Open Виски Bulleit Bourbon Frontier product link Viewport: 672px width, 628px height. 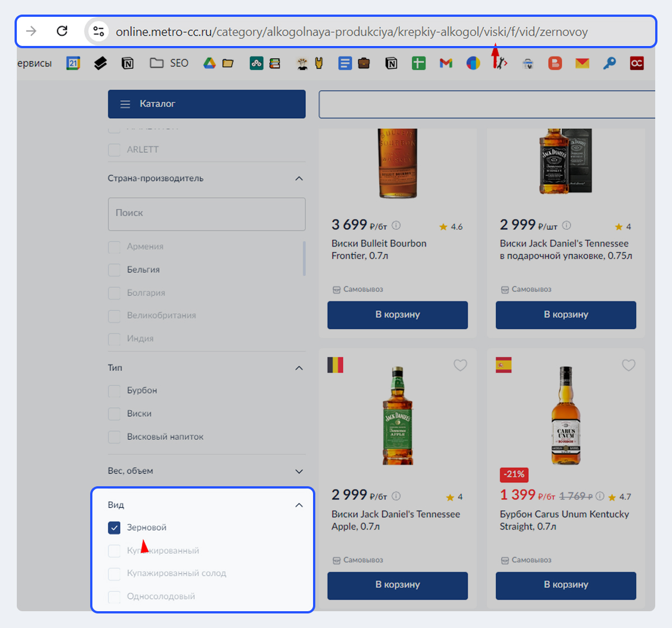379,250
